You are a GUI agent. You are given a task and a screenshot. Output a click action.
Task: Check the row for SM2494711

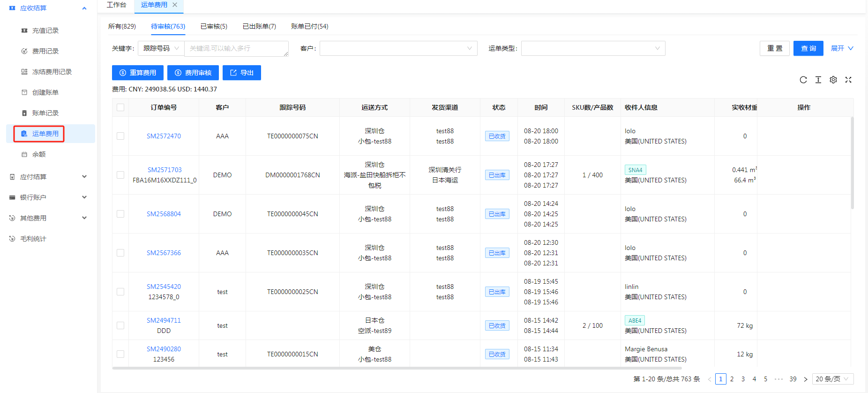point(120,325)
